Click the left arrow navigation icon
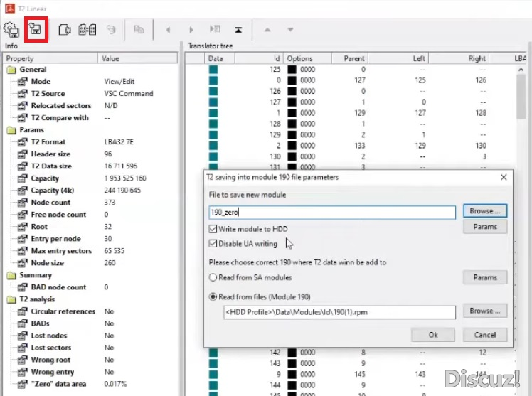 coord(168,30)
